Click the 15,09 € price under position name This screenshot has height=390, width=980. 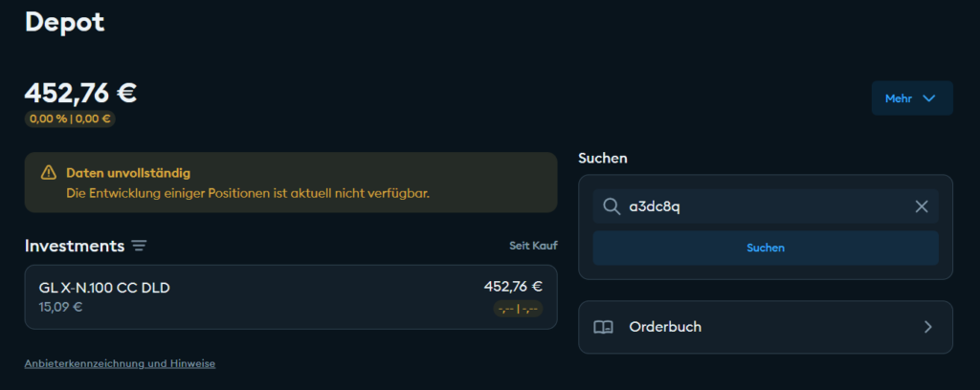point(60,307)
